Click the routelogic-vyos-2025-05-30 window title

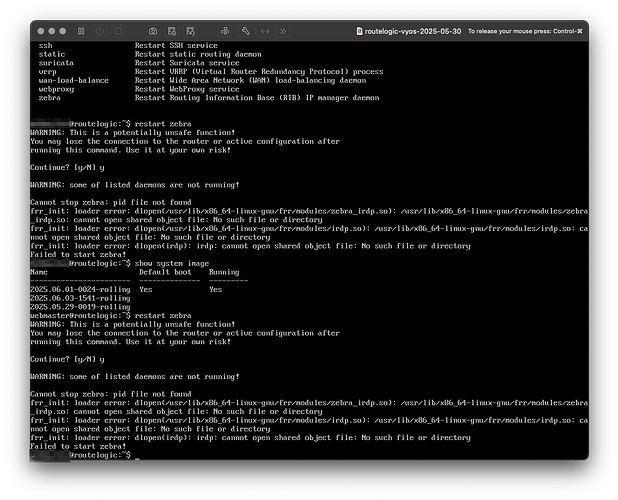point(413,31)
